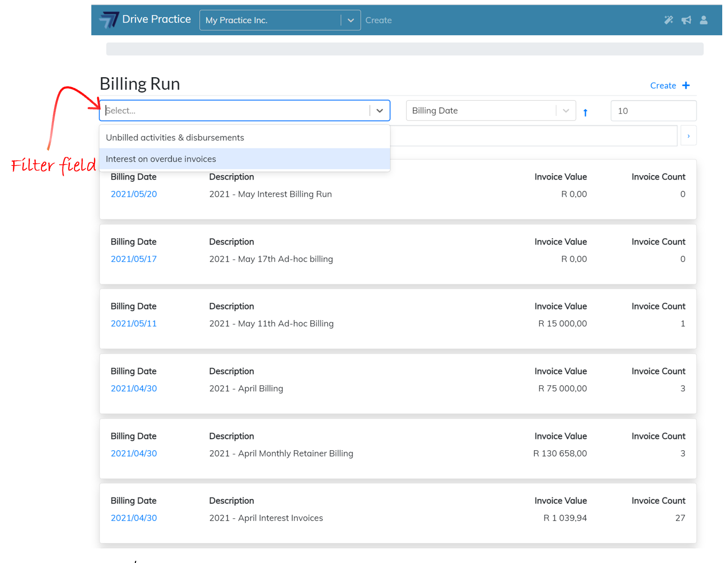Select the 2021 - May Interest Billing Run description

pos(270,194)
